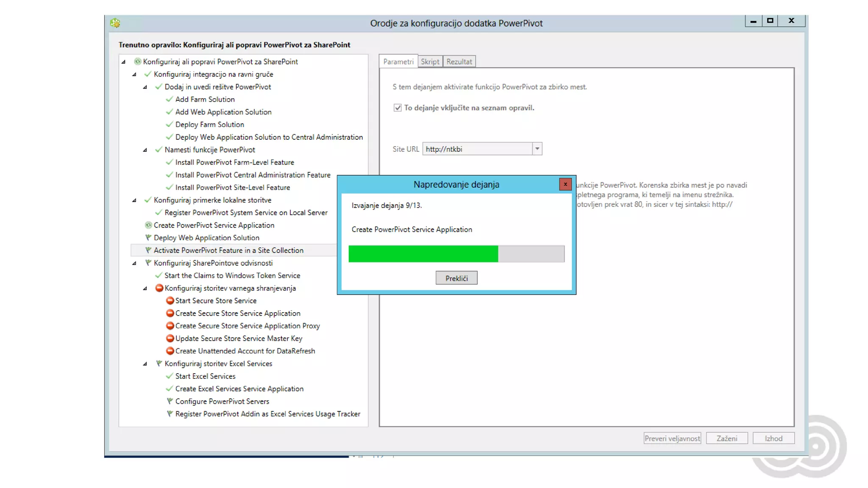
Task: Click the PowerPivot app icon in title bar
Action: [115, 23]
